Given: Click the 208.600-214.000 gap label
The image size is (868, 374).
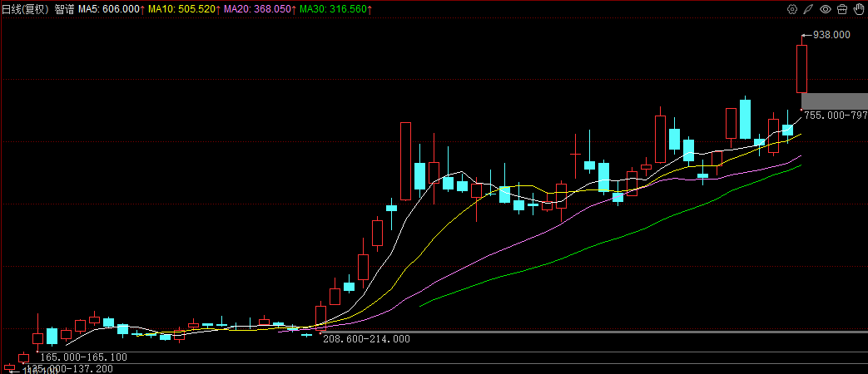Looking at the screenshot, I should 366,338.
